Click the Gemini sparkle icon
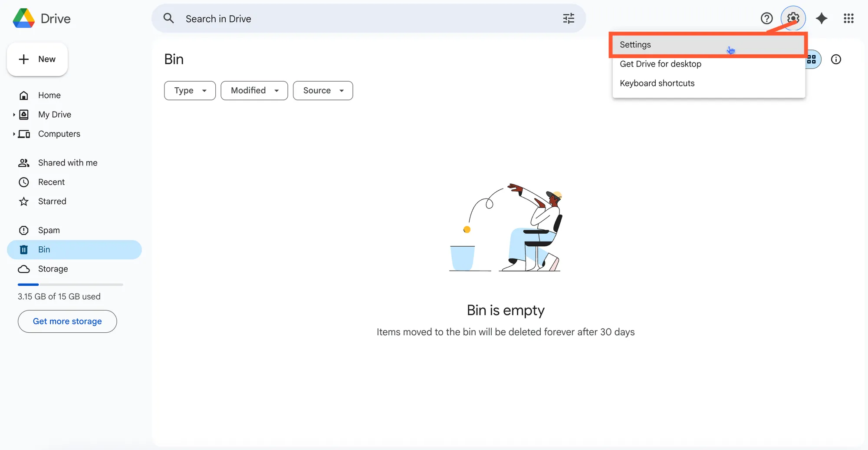 (821, 18)
